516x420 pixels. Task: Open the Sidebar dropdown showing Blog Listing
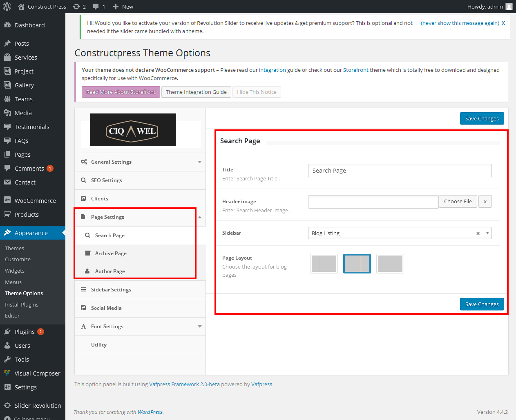(x=392, y=233)
